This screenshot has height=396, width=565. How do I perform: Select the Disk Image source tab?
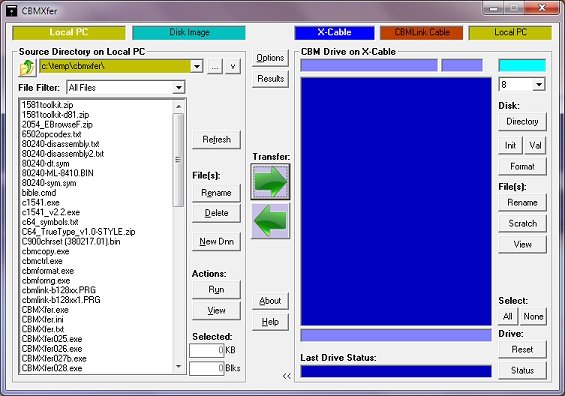pos(189,32)
